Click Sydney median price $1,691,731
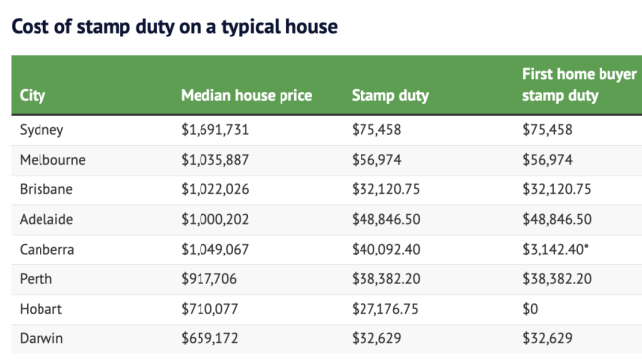The height and width of the screenshot is (364, 642). tap(214, 130)
